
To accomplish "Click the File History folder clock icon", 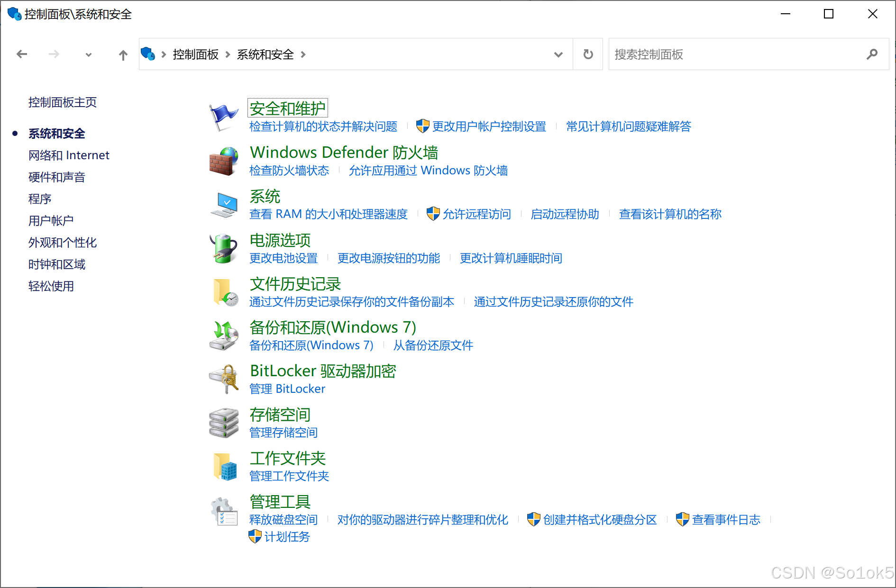I will point(225,292).
